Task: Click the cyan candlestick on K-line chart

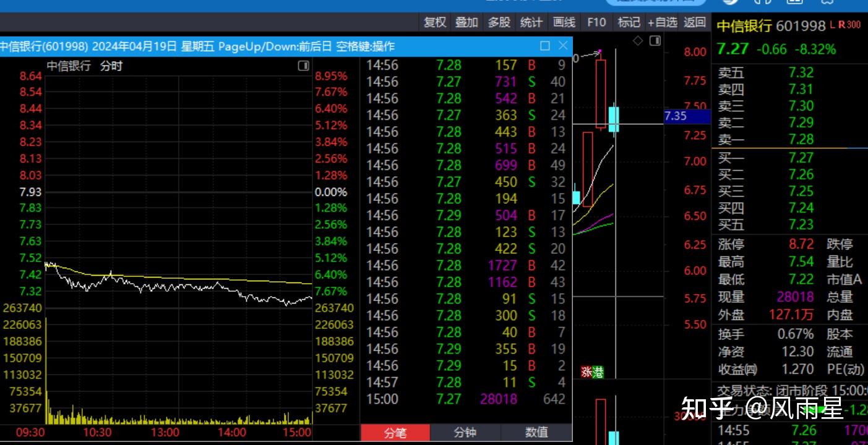Action: click(x=614, y=119)
